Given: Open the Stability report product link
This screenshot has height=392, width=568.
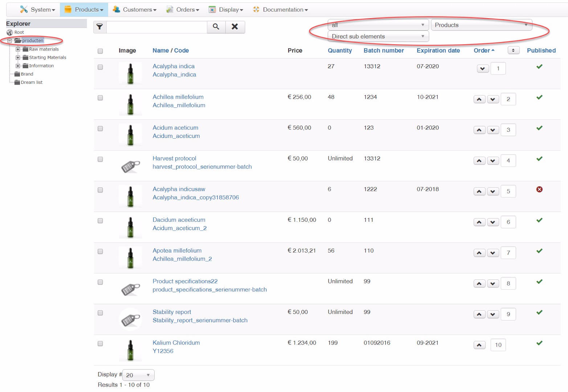Looking at the screenshot, I should pyautogui.click(x=172, y=312).
